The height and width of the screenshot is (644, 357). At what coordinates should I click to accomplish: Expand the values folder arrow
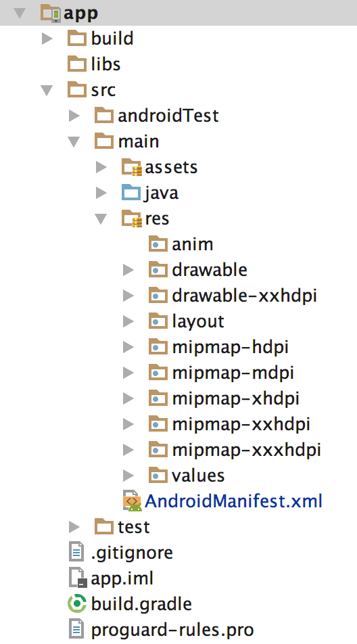pyautogui.click(x=128, y=476)
